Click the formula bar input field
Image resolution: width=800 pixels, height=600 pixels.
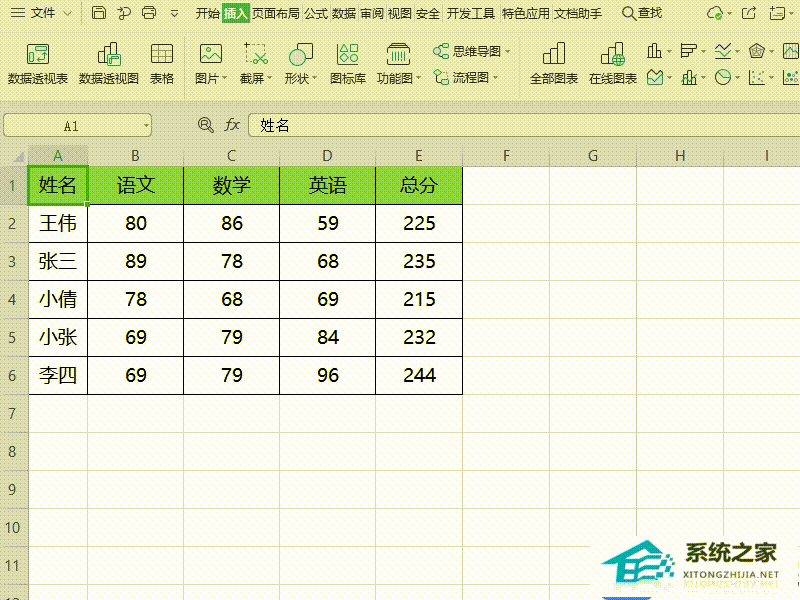tap(524, 126)
